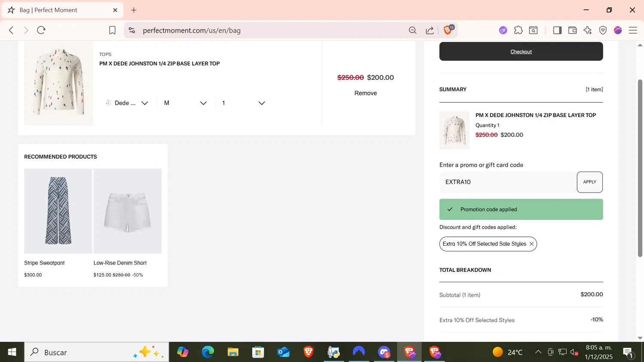Proceed to Checkout
Viewport: 644px width, 362px height.
(x=521, y=51)
